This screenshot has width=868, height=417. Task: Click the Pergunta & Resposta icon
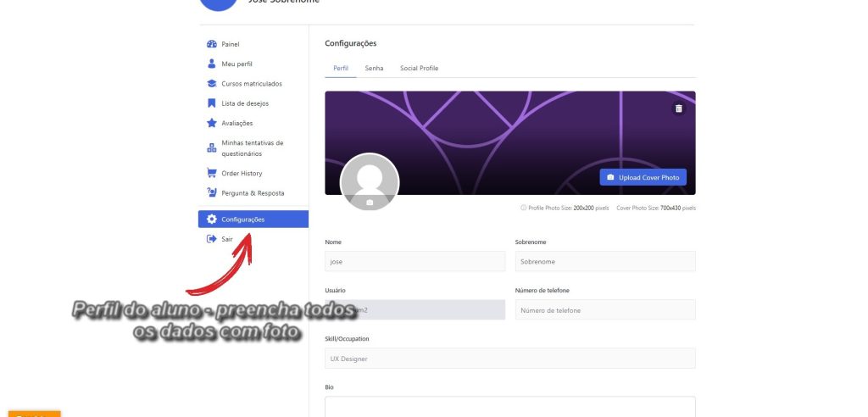click(212, 193)
